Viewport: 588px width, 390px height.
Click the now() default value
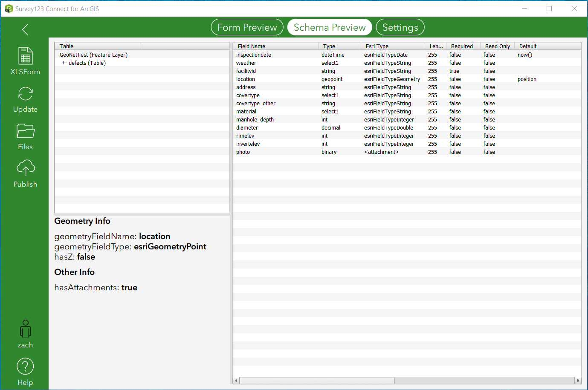point(525,55)
